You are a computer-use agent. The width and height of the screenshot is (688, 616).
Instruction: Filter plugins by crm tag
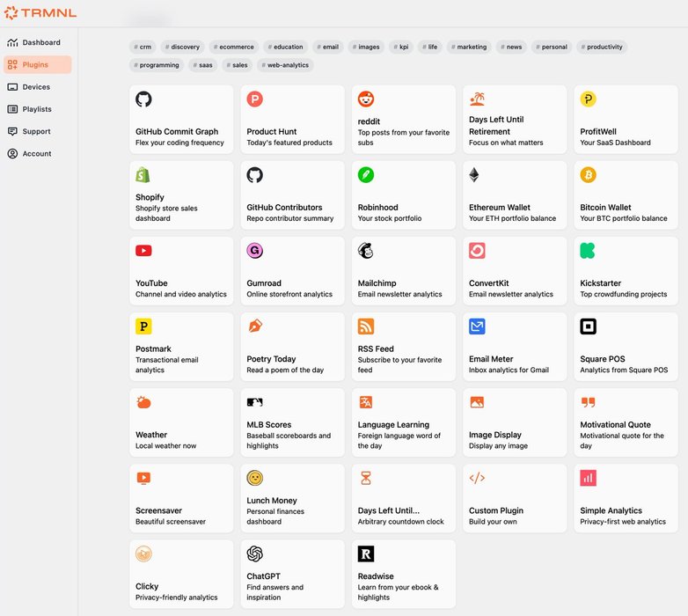[143, 47]
